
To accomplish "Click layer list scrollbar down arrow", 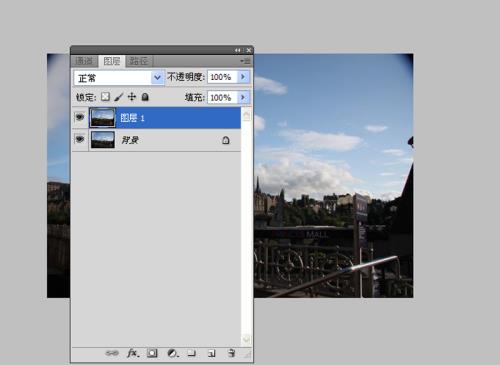I will pos(246,339).
